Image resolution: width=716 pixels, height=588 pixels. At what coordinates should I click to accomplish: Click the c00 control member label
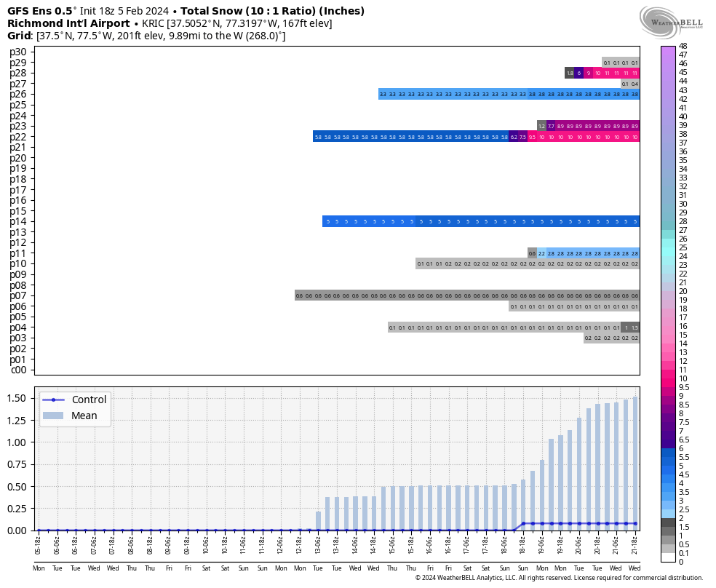point(19,370)
